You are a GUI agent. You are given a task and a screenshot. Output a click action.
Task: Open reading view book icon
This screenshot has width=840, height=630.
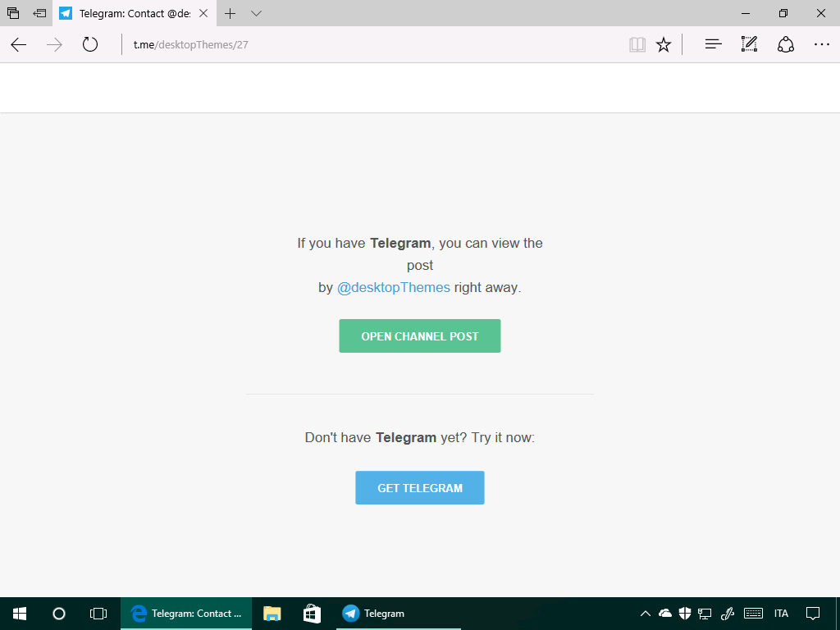637,44
